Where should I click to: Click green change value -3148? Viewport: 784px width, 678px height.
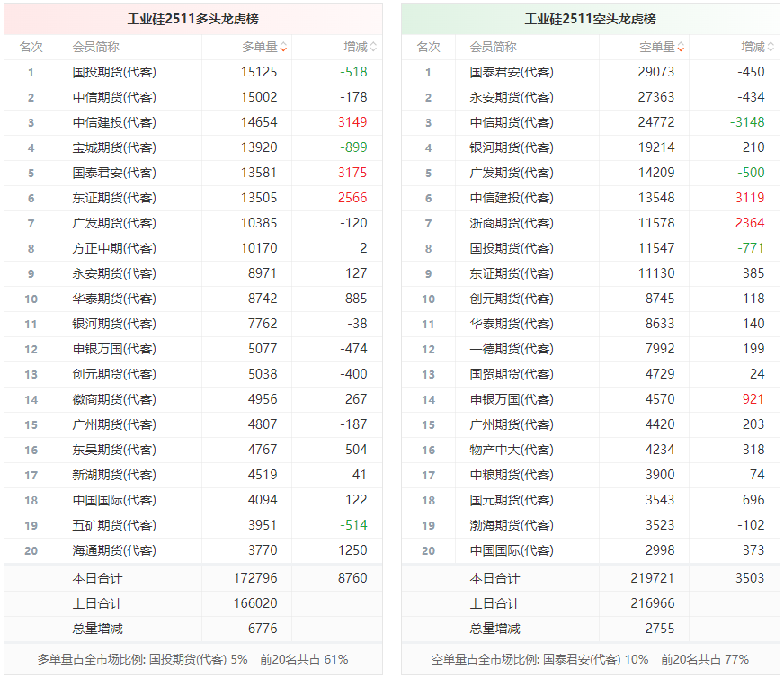[747, 122]
